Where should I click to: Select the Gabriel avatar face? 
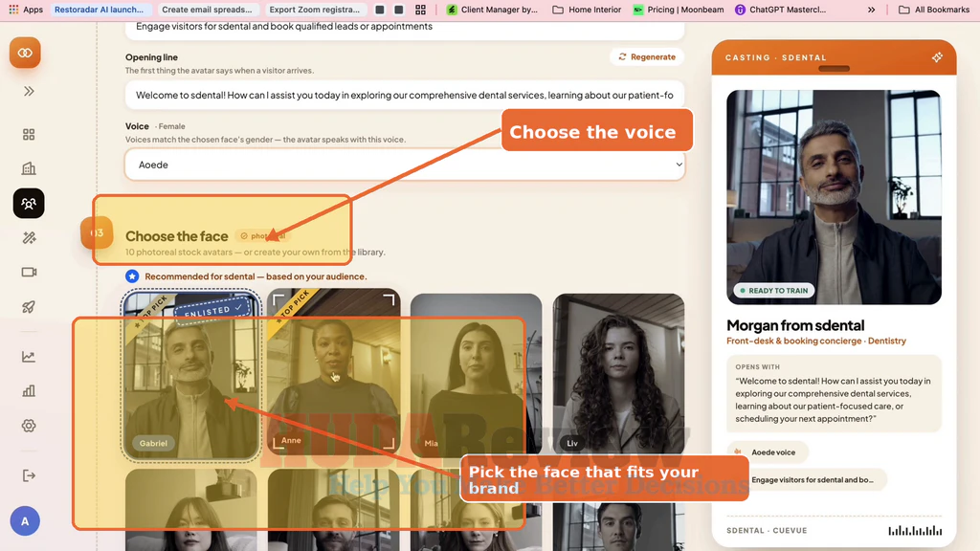click(x=190, y=375)
